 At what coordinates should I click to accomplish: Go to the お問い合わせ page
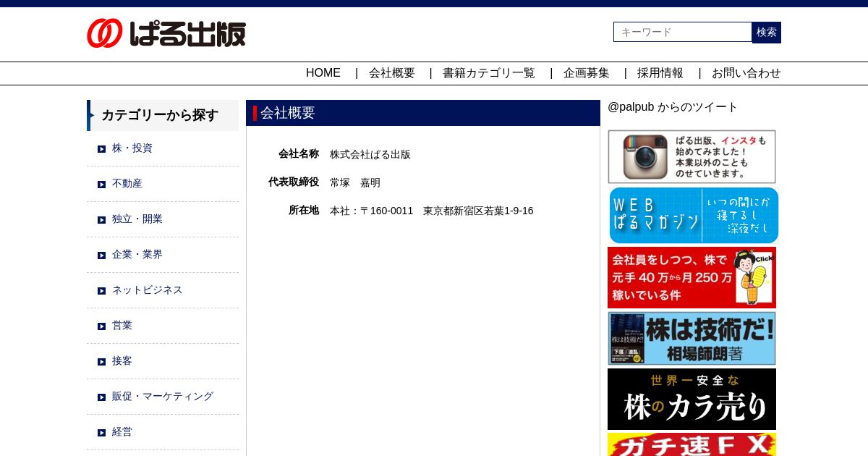[x=746, y=73]
